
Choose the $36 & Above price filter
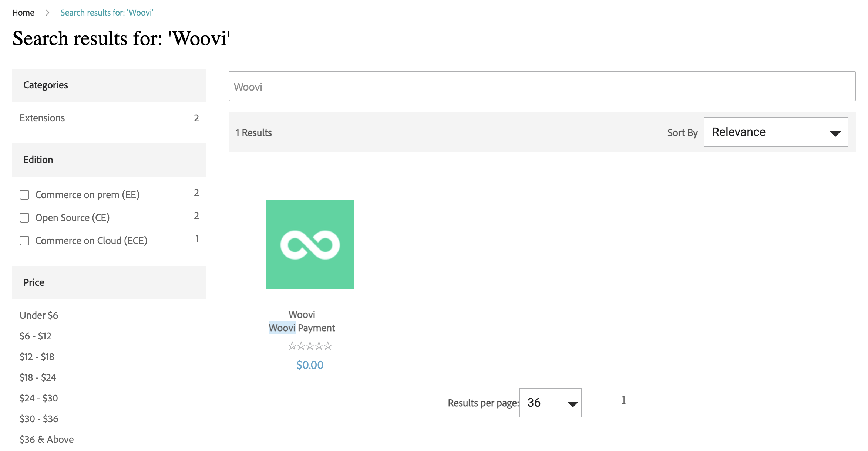pos(47,440)
